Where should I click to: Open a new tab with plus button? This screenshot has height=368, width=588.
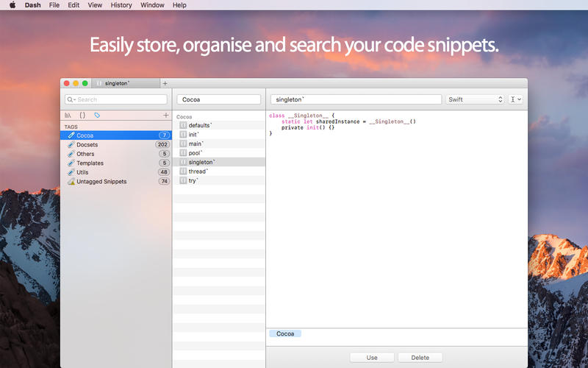165,83
